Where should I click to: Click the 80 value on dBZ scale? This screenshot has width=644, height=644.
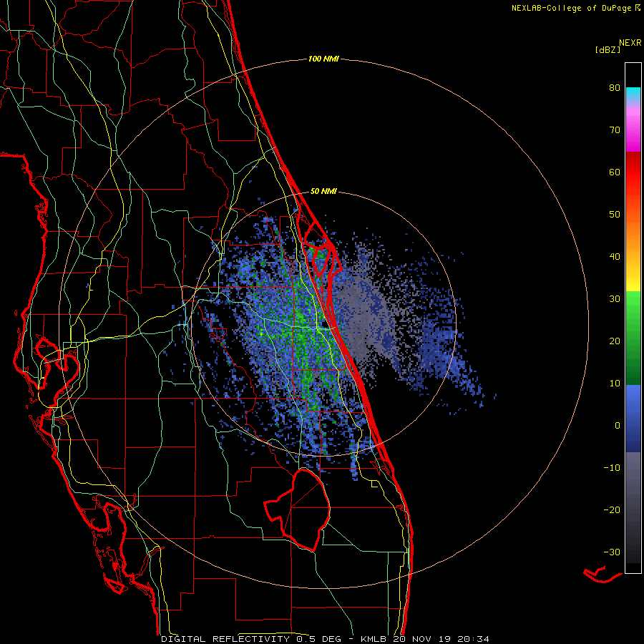coord(615,88)
